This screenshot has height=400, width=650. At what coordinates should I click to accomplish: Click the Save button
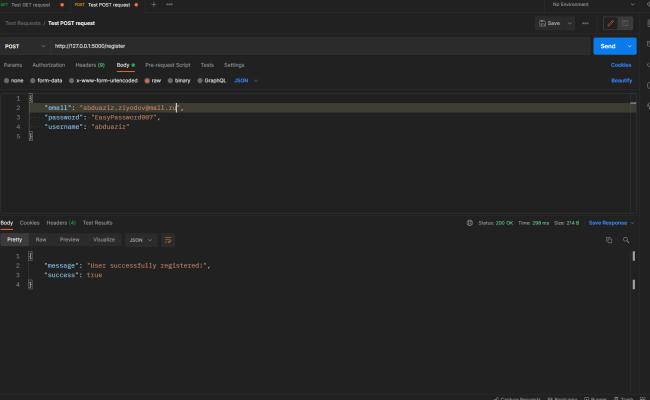tap(550, 23)
